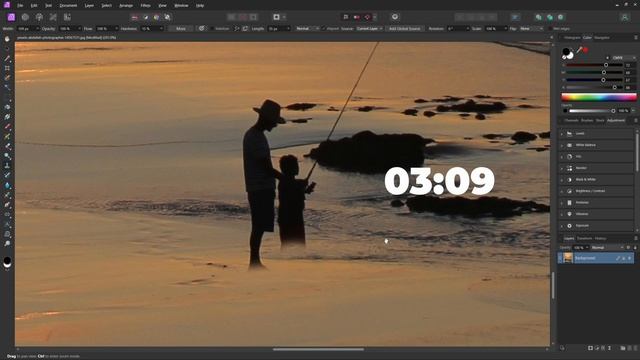This screenshot has width=640, height=360.
Task: Click the More brush settings button
Action: tap(181, 29)
